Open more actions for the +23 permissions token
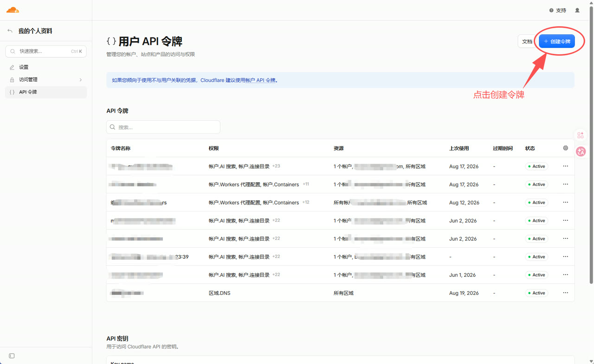 565,166
